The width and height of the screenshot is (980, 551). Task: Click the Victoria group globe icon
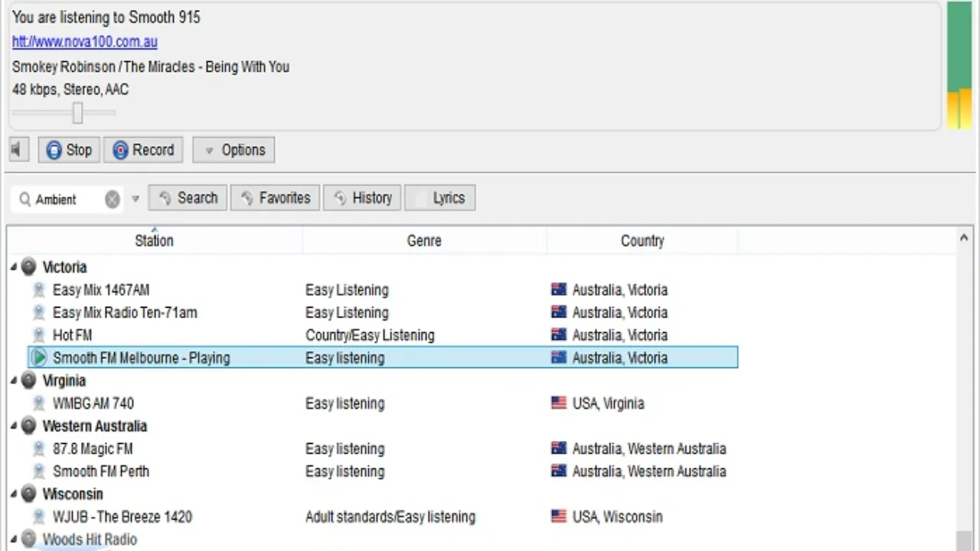tap(29, 267)
